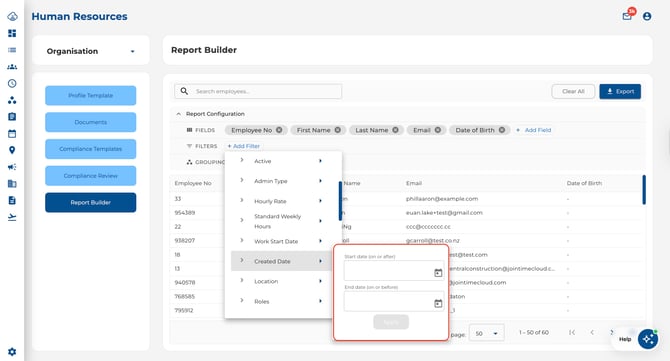Expand the Location filter chevron
The image size is (670, 361).
[242, 280]
